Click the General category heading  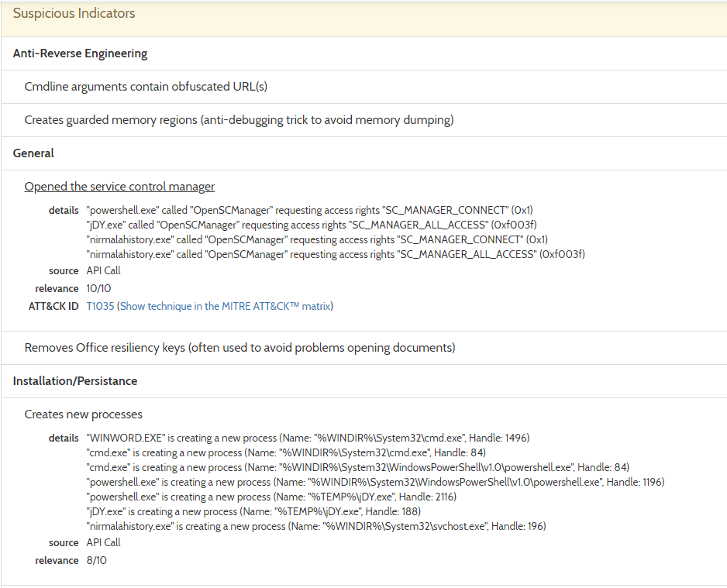point(33,153)
